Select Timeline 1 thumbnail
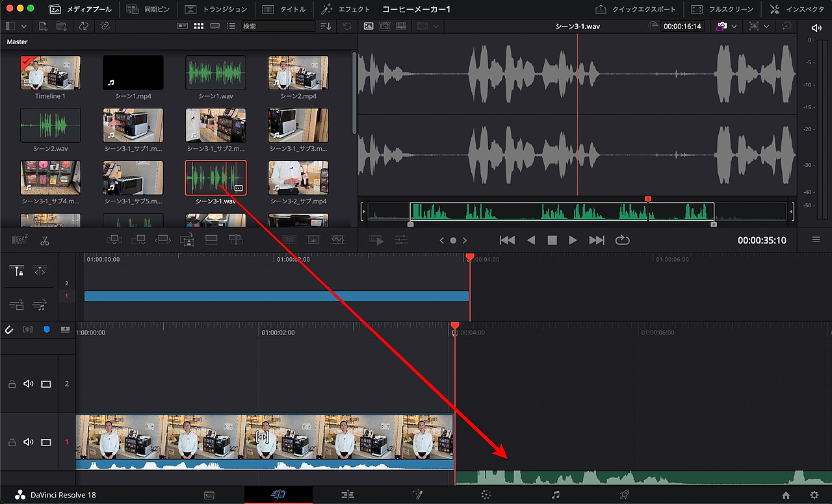The width and height of the screenshot is (832, 504). (51, 72)
